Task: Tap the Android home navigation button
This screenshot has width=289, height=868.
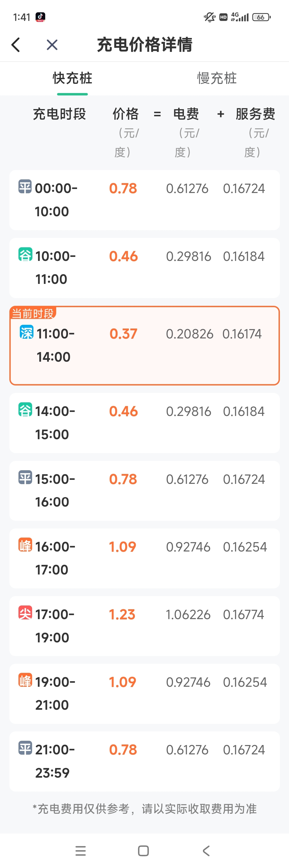Action: [x=143, y=851]
